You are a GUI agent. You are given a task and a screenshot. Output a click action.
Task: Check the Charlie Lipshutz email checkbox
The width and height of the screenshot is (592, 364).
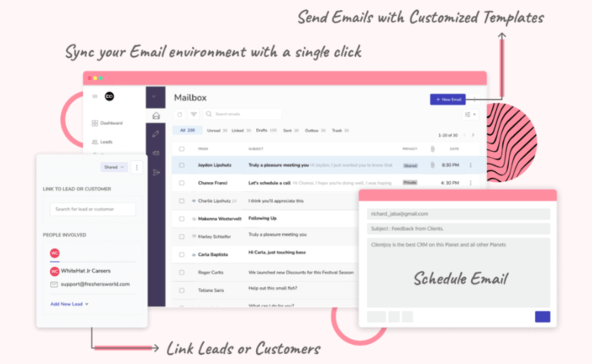click(x=181, y=201)
